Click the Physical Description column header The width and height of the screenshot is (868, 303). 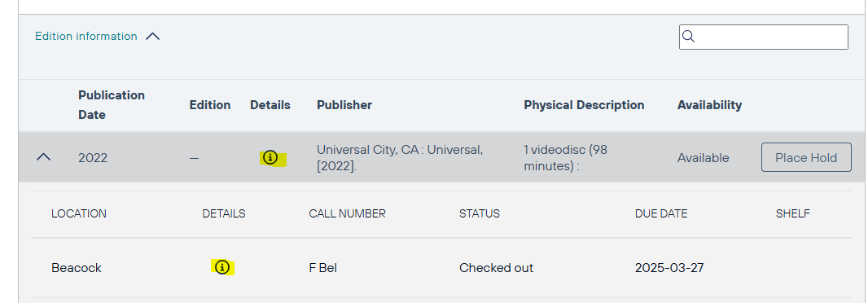click(x=584, y=105)
